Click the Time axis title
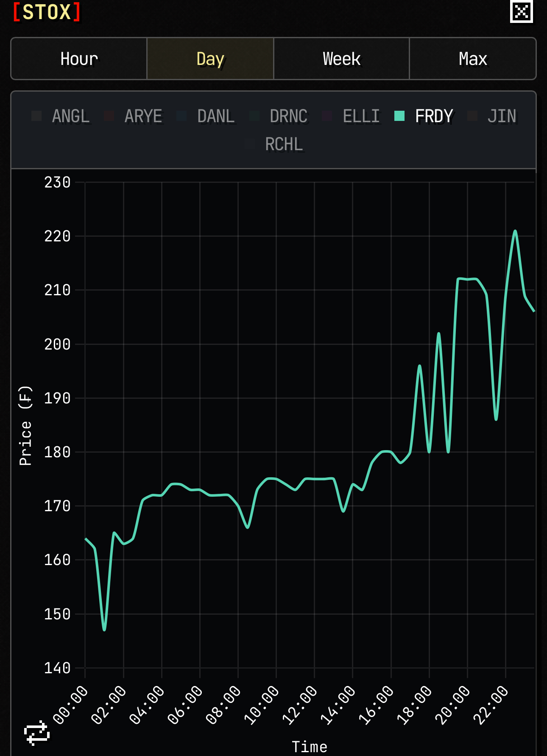The height and width of the screenshot is (756, 547). click(310, 747)
